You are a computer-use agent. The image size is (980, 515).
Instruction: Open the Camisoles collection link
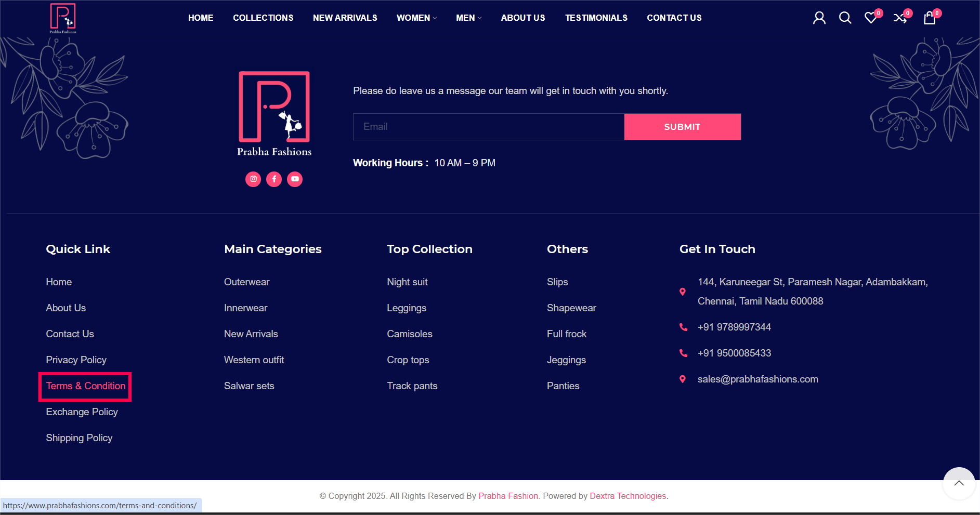410,334
